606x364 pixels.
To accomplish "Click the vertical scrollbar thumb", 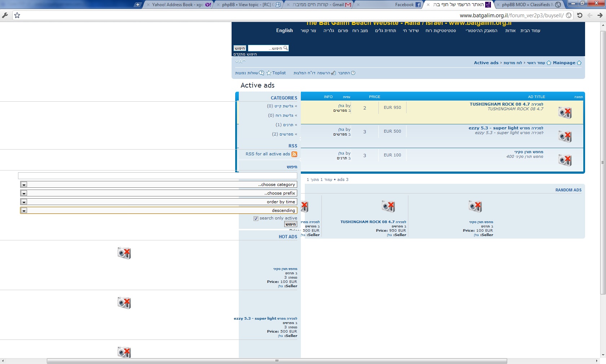I will pyautogui.click(x=603, y=163).
